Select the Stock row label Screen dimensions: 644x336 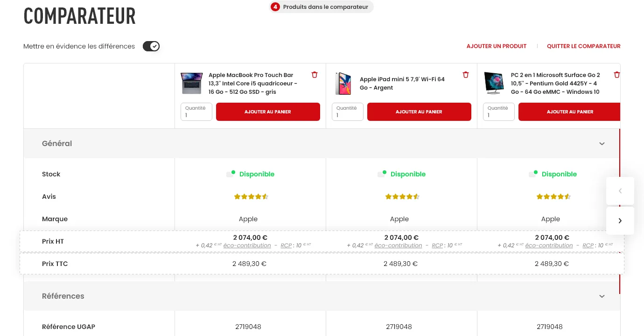51,174
